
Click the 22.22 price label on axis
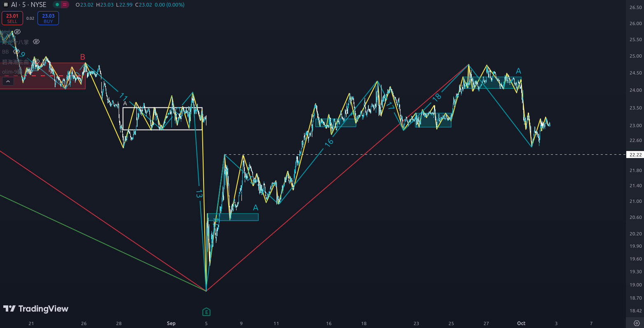pyautogui.click(x=635, y=155)
